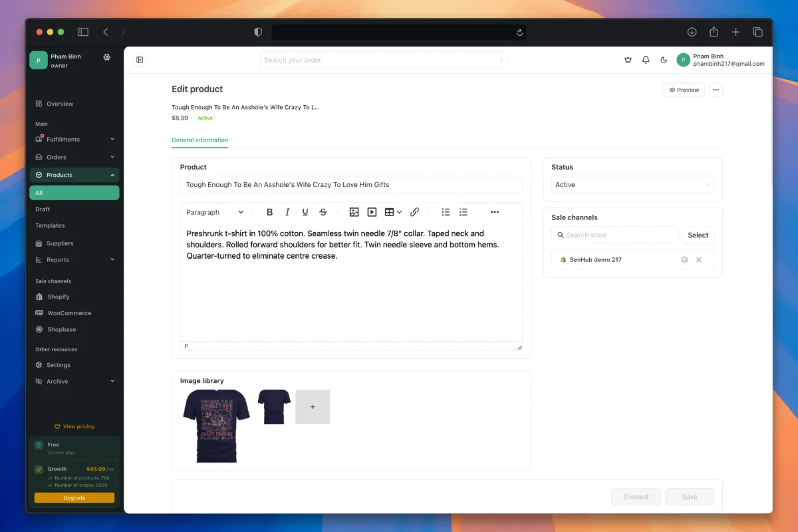Toggle underline formatting
798x532 pixels.
(x=305, y=211)
